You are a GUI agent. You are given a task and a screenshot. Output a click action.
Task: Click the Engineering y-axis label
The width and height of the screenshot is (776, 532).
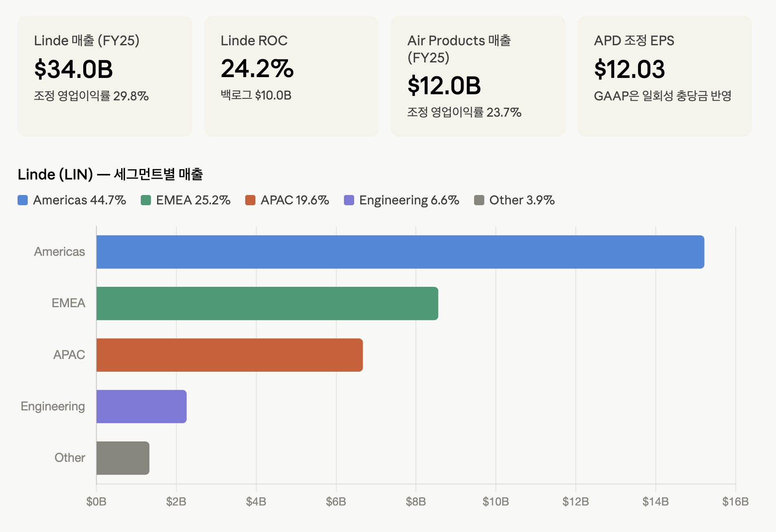(53, 406)
